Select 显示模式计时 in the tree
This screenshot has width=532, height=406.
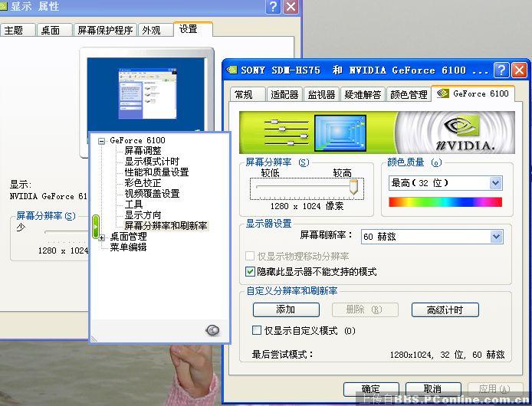(152, 162)
